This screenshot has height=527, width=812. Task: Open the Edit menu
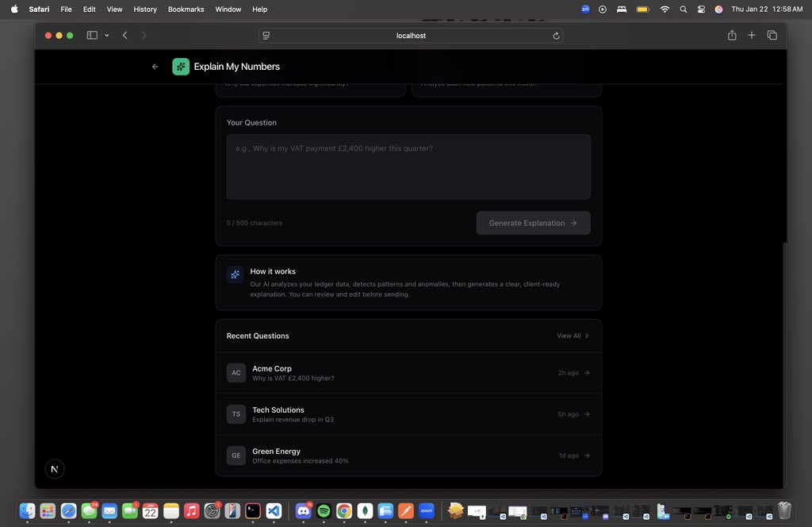point(89,10)
